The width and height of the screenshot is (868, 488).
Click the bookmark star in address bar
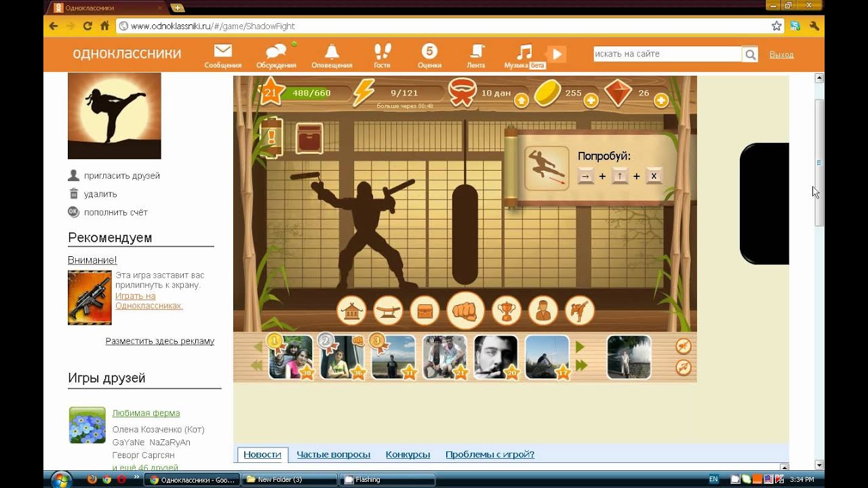[x=776, y=26]
